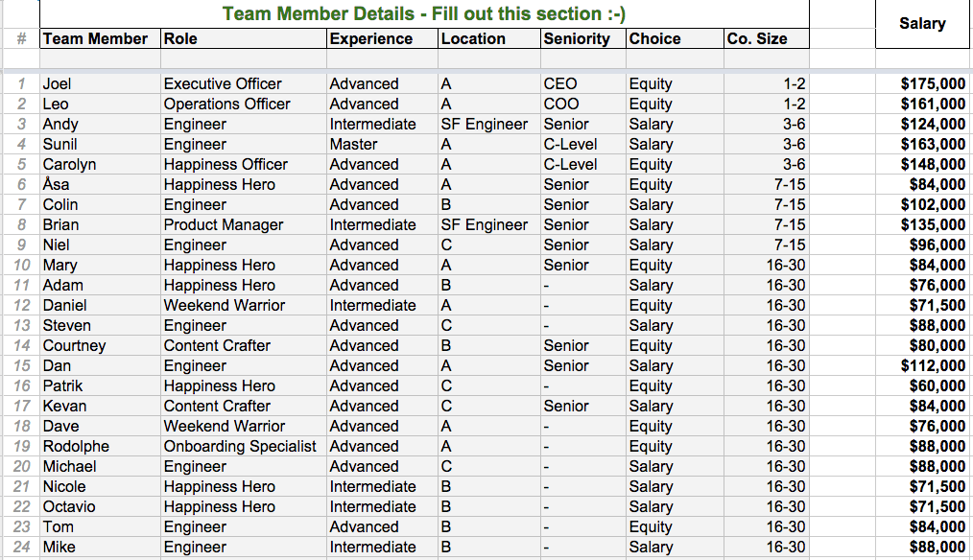Click the Team Member Details title cell

click(x=424, y=14)
